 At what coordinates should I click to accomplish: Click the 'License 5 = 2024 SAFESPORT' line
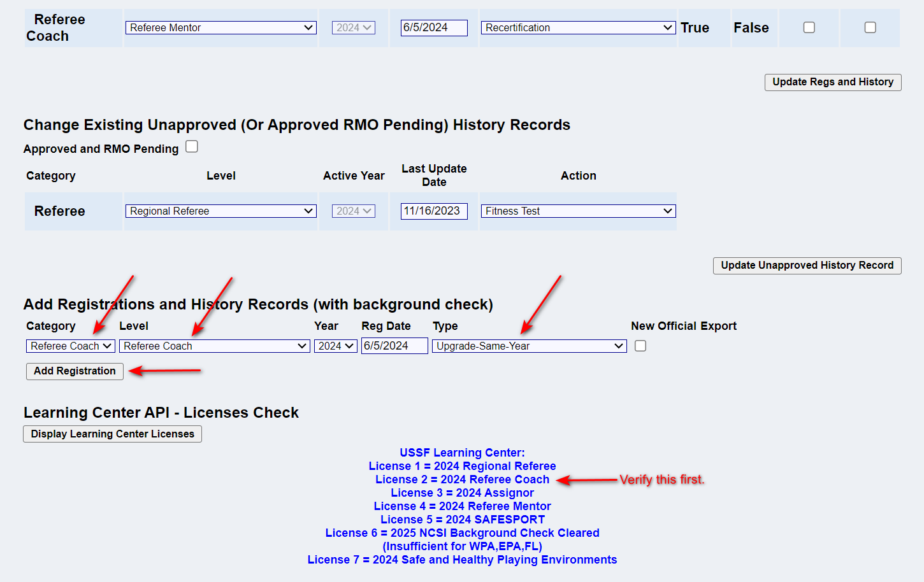(463, 520)
